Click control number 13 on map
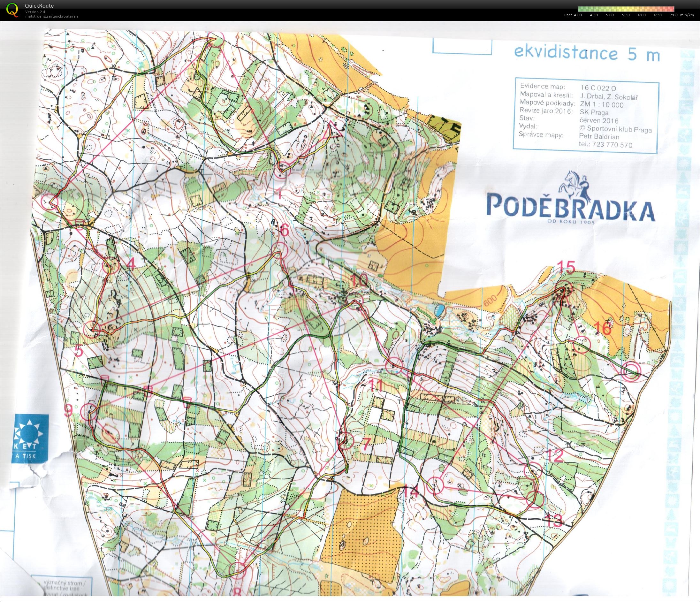The height and width of the screenshot is (602, 700). [554, 521]
